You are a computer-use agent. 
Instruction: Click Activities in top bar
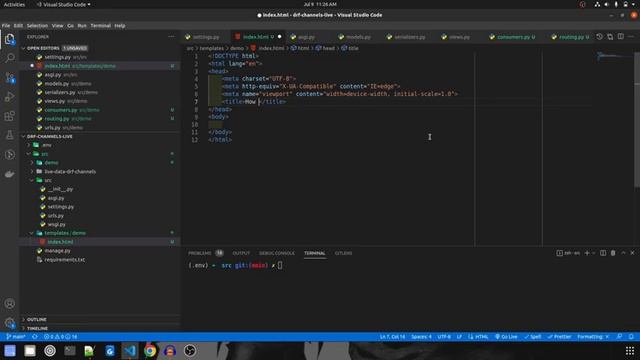(x=14, y=4)
